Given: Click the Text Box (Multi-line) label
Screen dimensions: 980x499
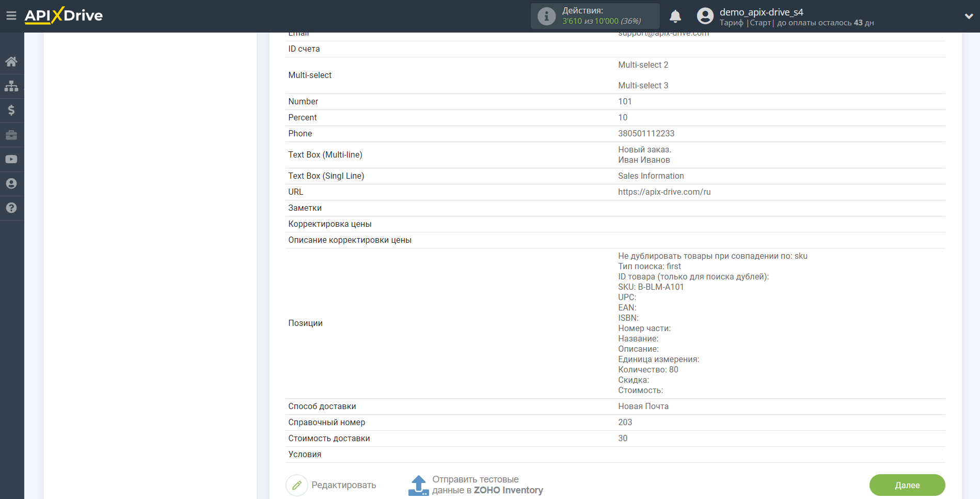Looking at the screenshot, I should (x=325, y=154).
